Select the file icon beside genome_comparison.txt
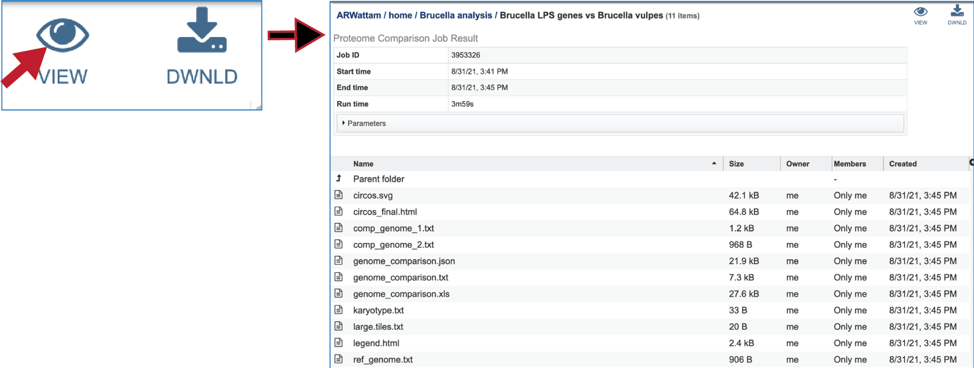This screenshot has height=368, width=974. 339,277
